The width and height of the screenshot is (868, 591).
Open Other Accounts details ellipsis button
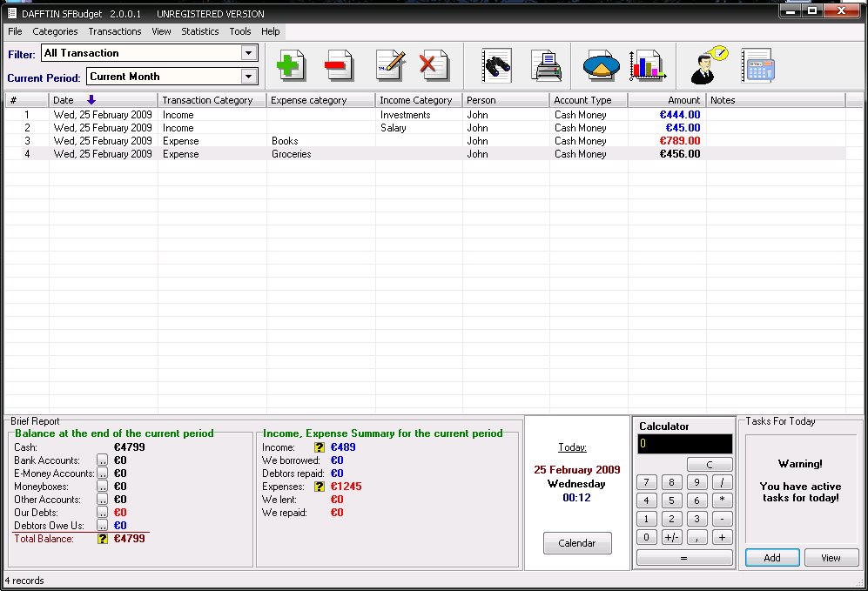point(103,499)
